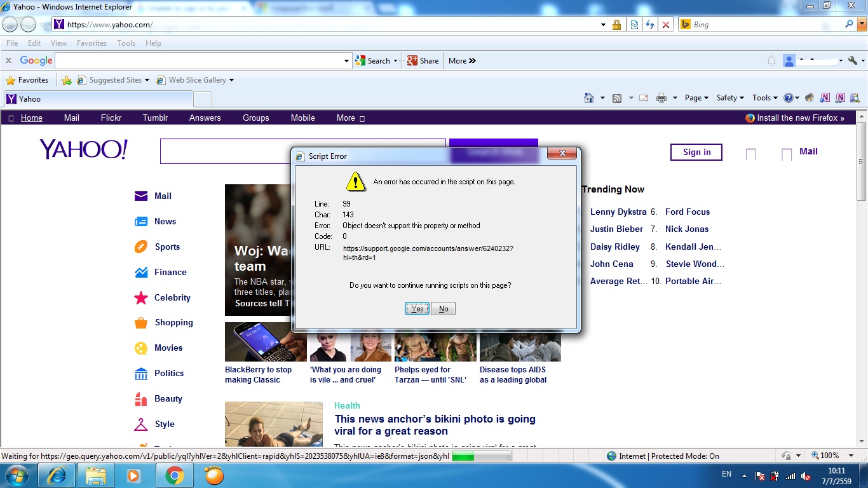Click the Home house icon in command bar
The image size is (868, 488).
pyautogui.click(x=589, y=98)
